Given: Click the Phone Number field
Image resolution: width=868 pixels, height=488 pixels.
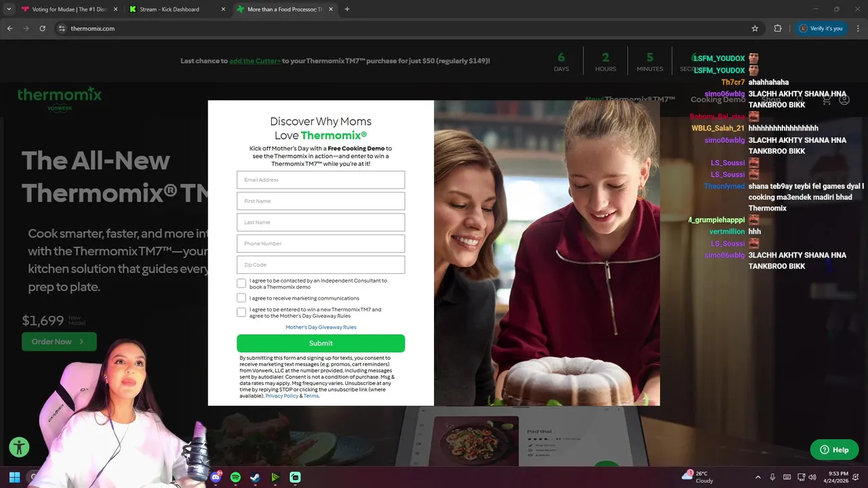Looking at the screenshot, I should (x=321, y=243).
